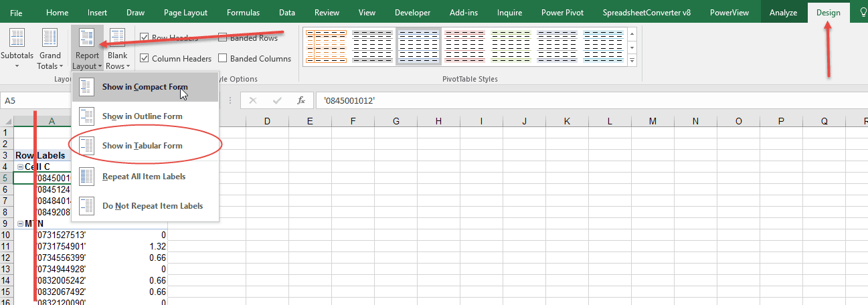This screenshot has width=868, height=305.
Task: Click the Cancel entry X icon
Action: (x=253, y=100)
